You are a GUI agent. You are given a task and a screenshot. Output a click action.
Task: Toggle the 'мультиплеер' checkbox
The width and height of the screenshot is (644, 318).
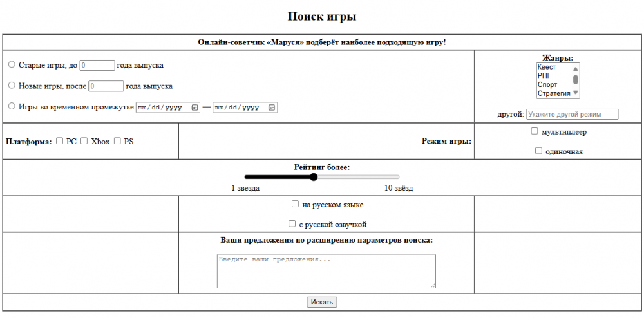(x=535, y=131)
